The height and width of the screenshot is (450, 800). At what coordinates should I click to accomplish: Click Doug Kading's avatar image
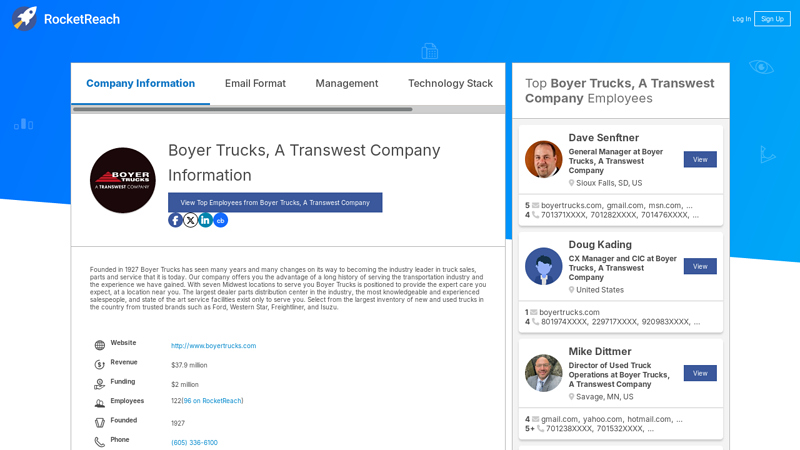pyautogui.click(x=543, y=266)
